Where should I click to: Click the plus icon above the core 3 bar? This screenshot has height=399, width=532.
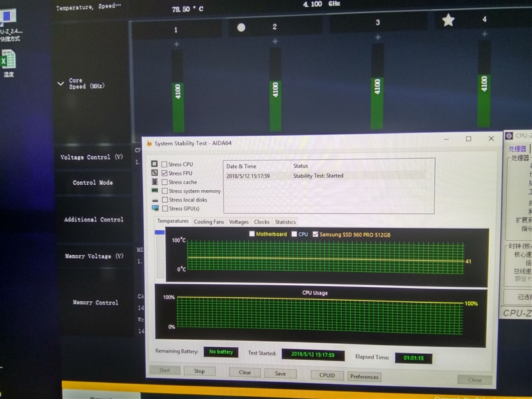pos(378,37)
